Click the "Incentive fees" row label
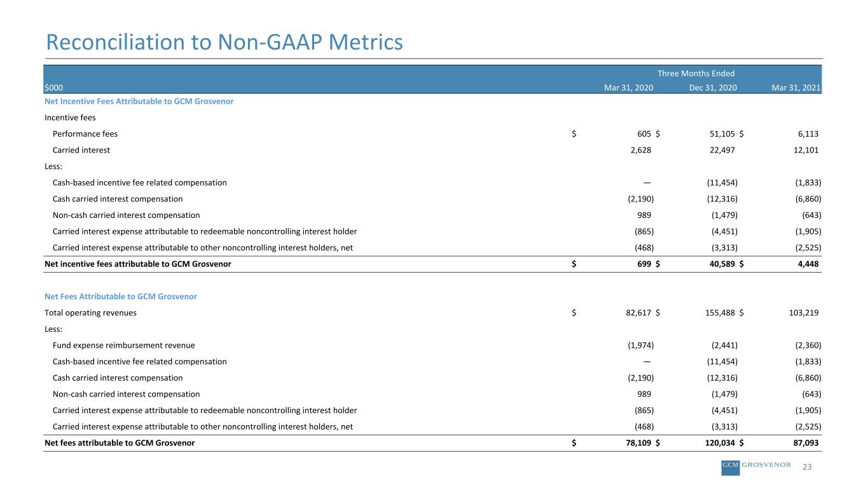868x488 pixels. 70,118
